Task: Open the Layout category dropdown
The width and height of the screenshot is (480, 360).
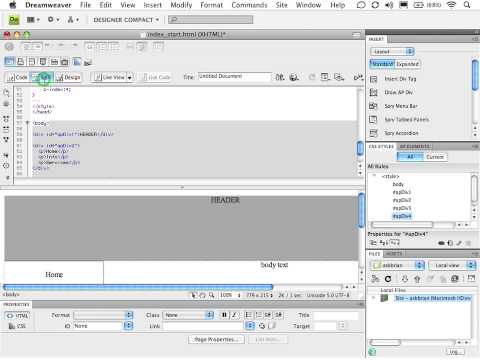Action: [392, 51]
